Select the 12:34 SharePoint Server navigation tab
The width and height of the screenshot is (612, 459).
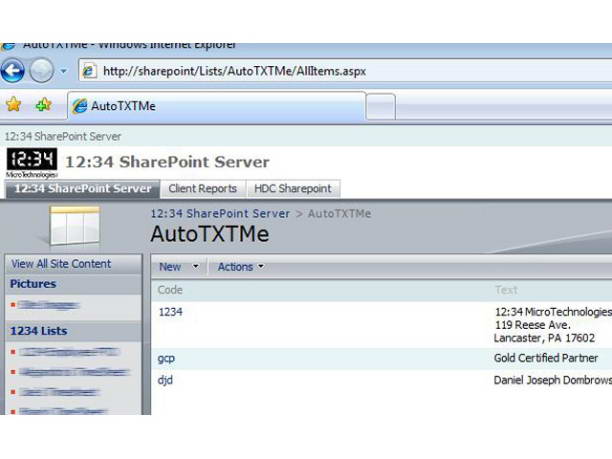[83, 189]
